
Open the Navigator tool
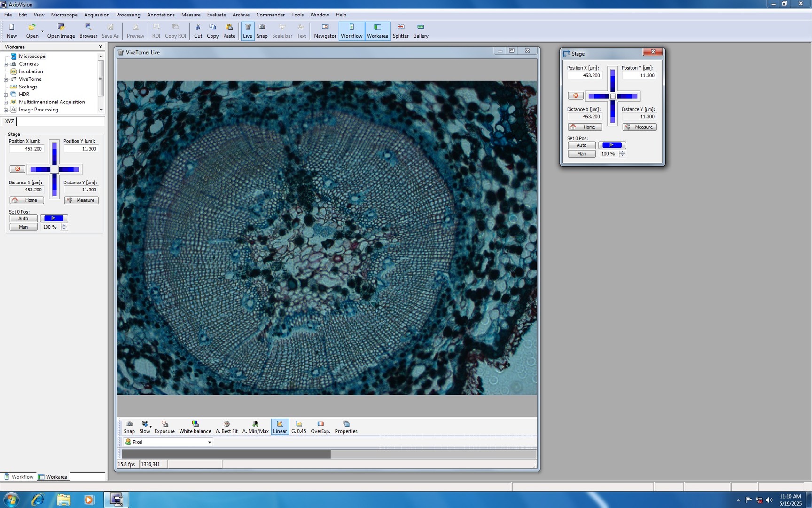tap(325, 31)
